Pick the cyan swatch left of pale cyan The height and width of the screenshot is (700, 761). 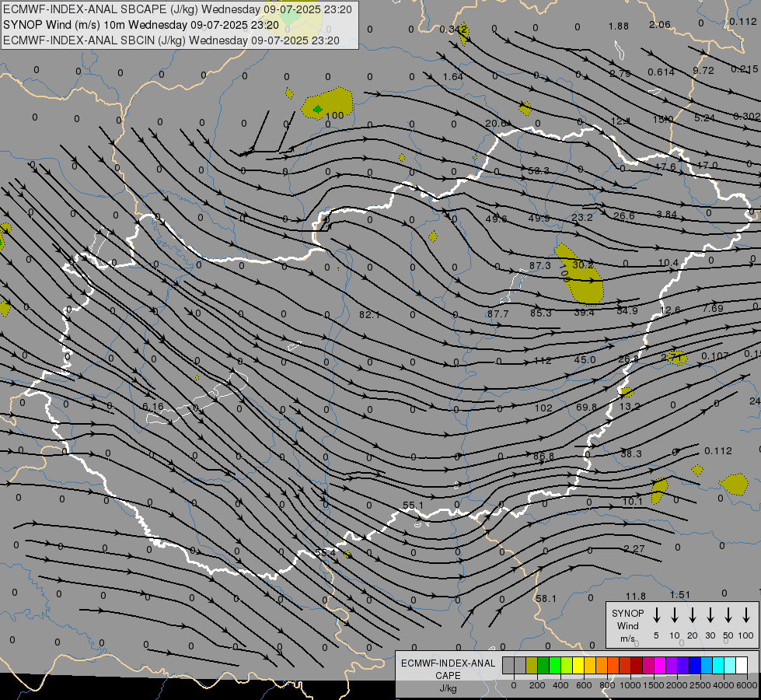tap(718, 665)
